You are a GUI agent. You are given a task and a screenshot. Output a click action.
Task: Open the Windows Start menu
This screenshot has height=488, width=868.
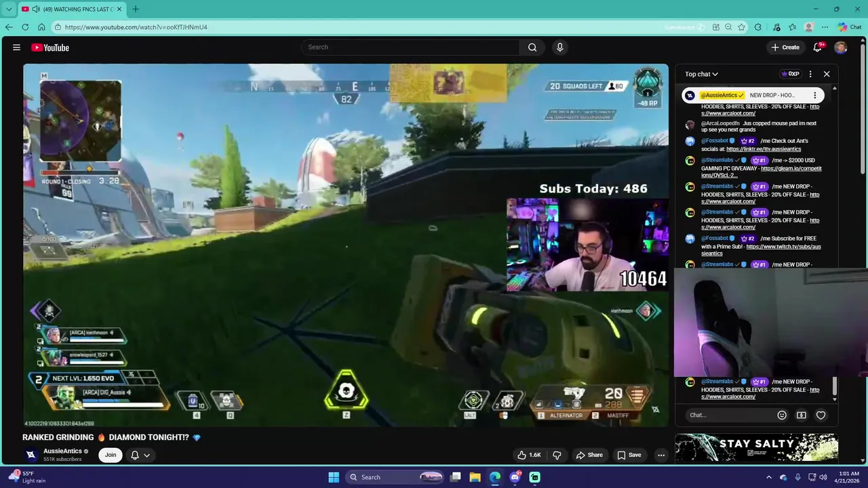334,477
